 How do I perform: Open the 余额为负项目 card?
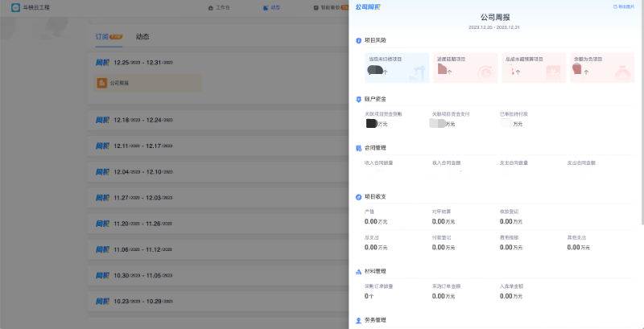tap(601, 68)
